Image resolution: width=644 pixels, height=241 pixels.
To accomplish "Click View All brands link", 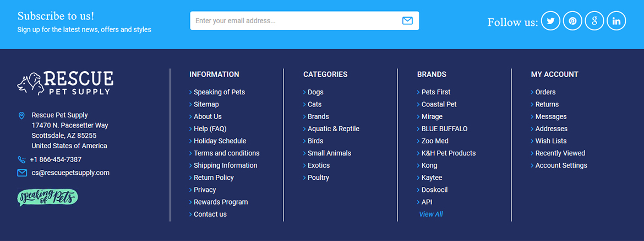I will (x=431, y=215).
